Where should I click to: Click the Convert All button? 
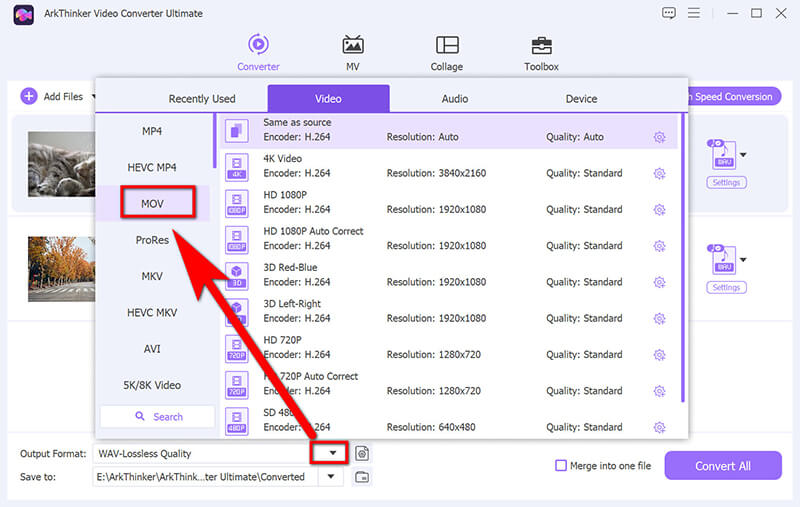722,466
